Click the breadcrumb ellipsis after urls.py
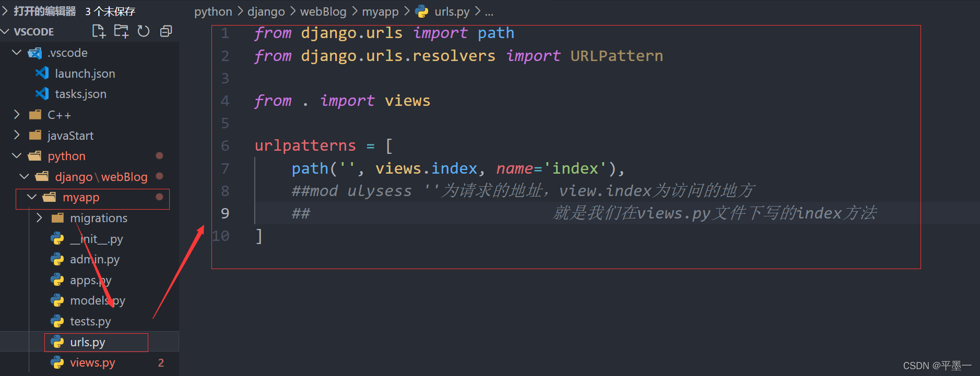The image size is (980, 376). [x=489, y=12]
